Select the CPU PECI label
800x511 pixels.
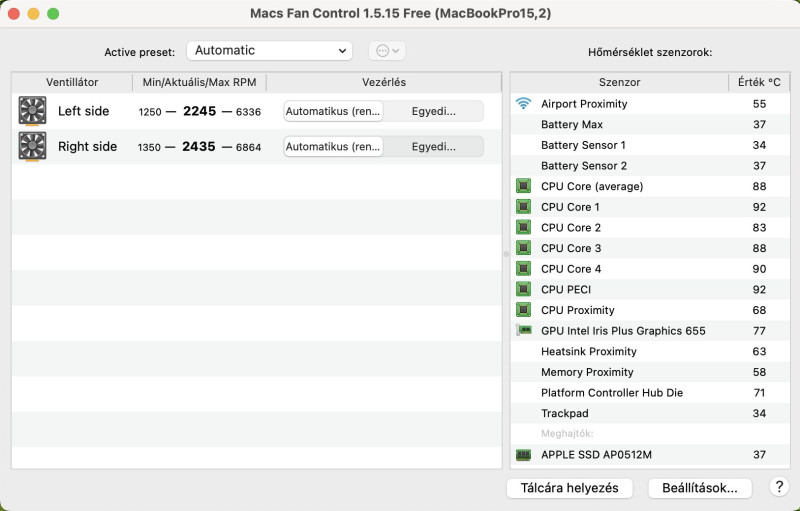566,290
